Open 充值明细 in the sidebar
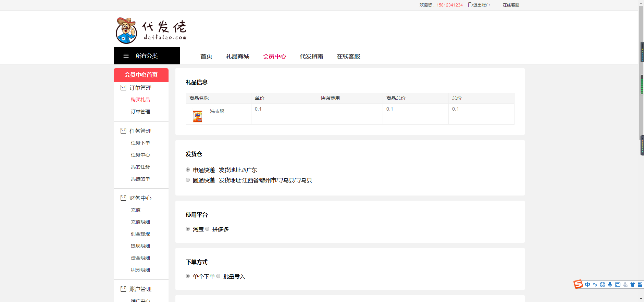644x302 pixels. pyautogui.click(x=140, y=222)
